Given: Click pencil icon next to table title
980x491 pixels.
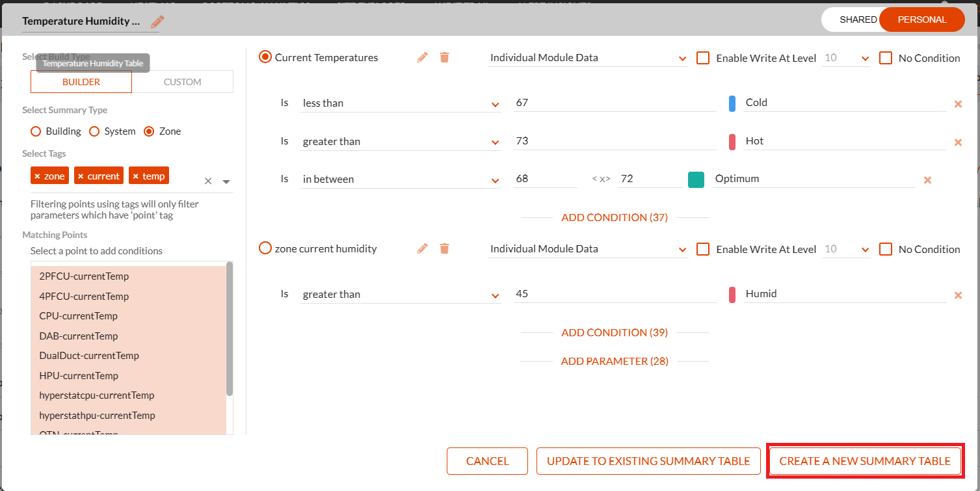Looking at the screenshot, I should (x=157, y=22).
